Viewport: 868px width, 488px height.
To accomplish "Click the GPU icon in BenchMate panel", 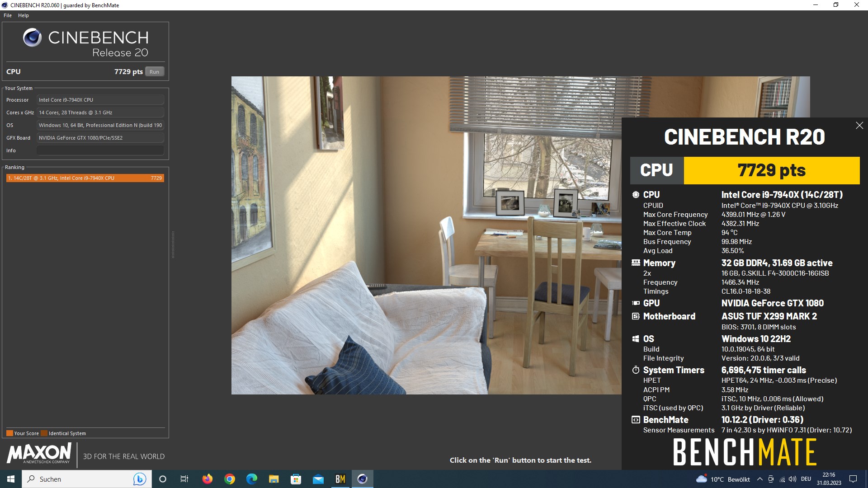I will tap(636, 303).
